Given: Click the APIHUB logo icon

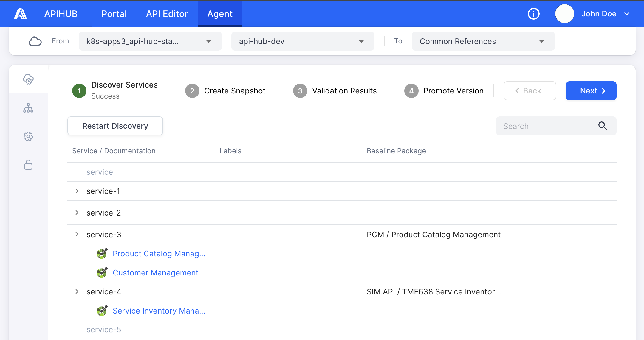Looking at the screenshot, I should 20,14.
